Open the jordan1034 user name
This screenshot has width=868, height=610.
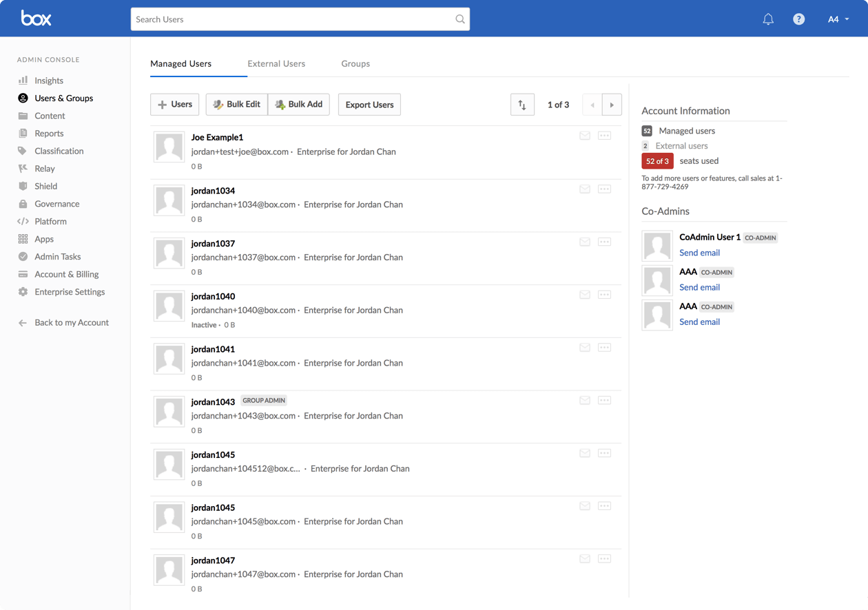pyautogui.click(x=213, y=190)
